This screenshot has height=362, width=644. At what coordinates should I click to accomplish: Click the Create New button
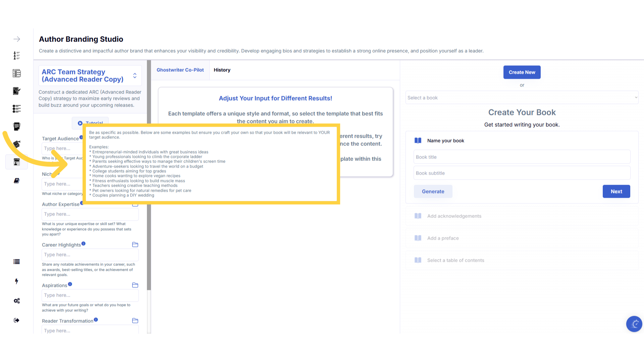[522, 72]
